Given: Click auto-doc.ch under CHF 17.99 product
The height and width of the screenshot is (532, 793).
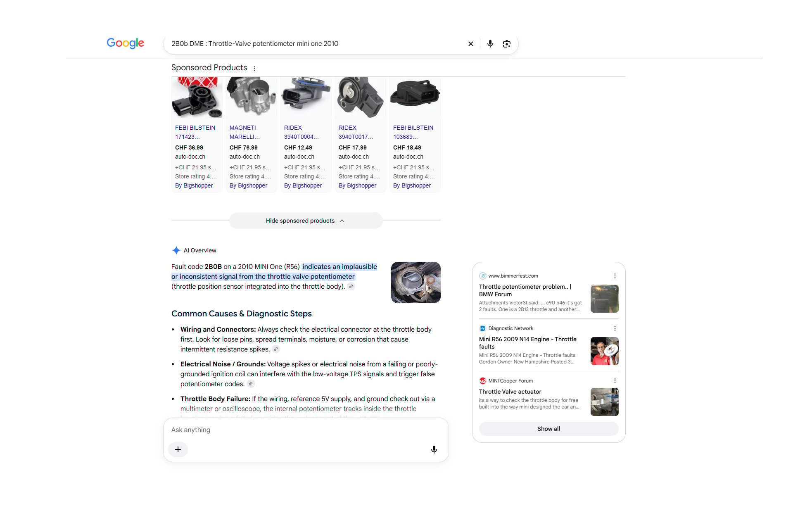Looking at the screenshot, I should [x=354, y=157].
